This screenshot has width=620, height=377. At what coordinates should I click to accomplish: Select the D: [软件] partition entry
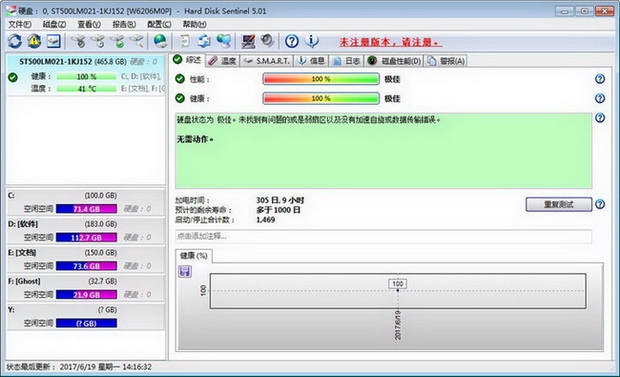click(x=85, y=231)
